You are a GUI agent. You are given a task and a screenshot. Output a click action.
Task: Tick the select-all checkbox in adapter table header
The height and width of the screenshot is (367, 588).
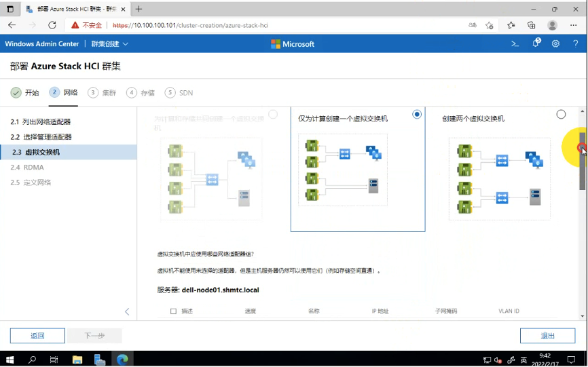173,311
